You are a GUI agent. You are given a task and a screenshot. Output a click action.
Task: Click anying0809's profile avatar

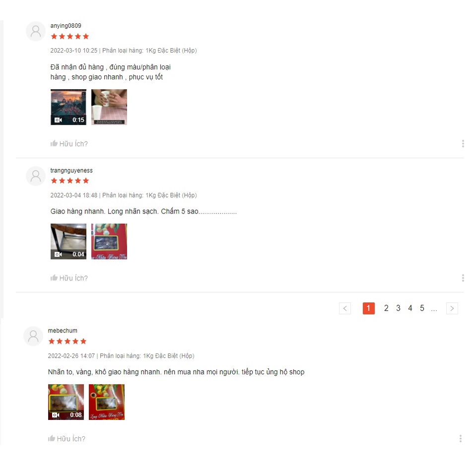pyautogui.click(x=36, y=31)
